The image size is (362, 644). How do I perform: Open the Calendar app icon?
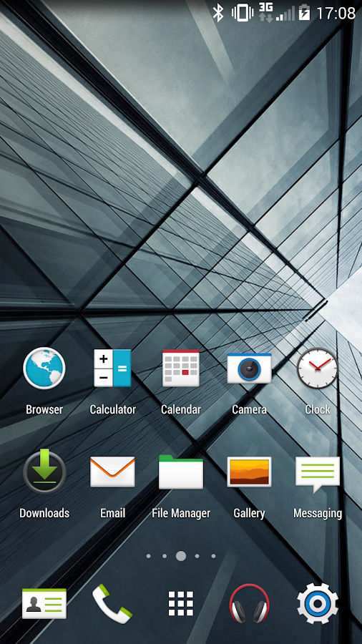(181, 368)
